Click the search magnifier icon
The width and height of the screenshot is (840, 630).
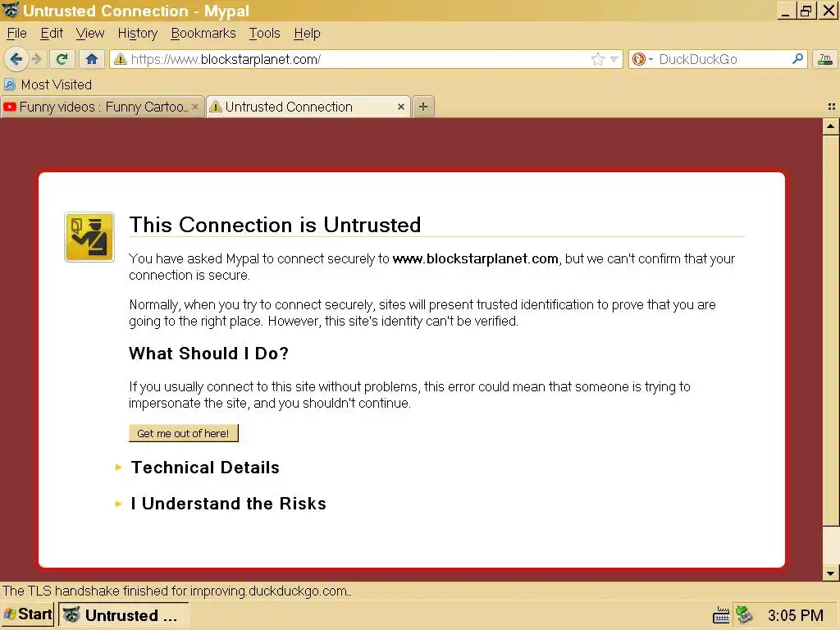pyautogui.click(x=797, y=59)
